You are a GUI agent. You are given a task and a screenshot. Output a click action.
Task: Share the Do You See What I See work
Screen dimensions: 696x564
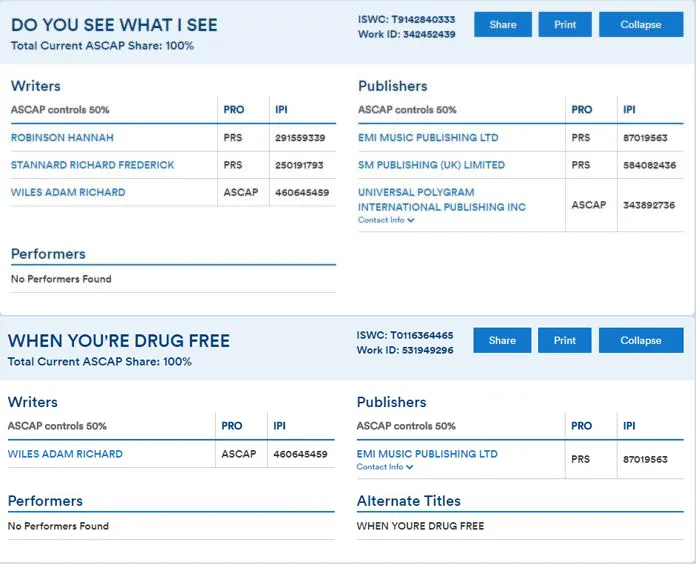(502, 24)
